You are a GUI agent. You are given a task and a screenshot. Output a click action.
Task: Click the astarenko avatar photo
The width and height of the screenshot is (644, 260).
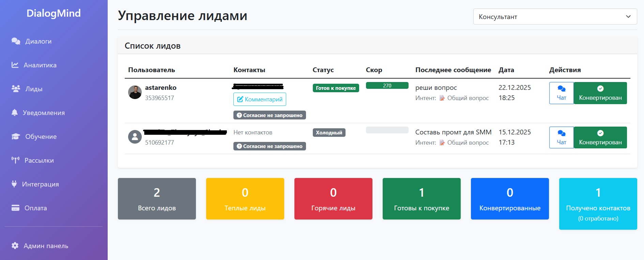[135, 92]
